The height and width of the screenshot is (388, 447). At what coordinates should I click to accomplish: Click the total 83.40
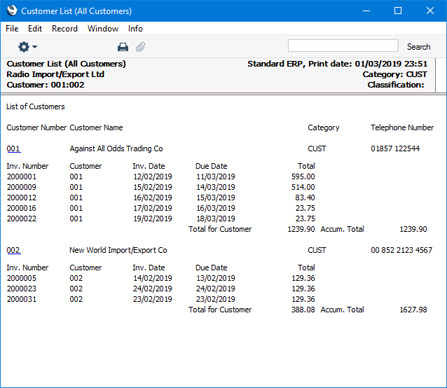pos(305,198)
